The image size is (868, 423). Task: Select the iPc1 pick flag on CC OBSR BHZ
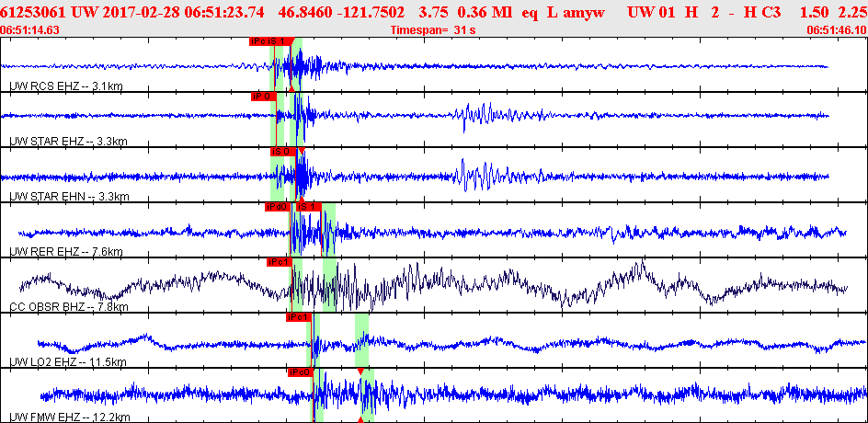coord(279,262)
